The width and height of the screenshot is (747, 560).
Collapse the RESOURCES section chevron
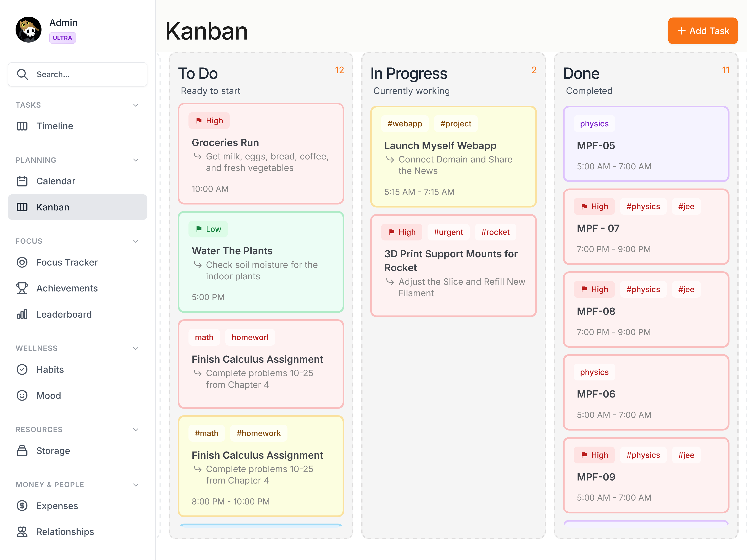136,429
